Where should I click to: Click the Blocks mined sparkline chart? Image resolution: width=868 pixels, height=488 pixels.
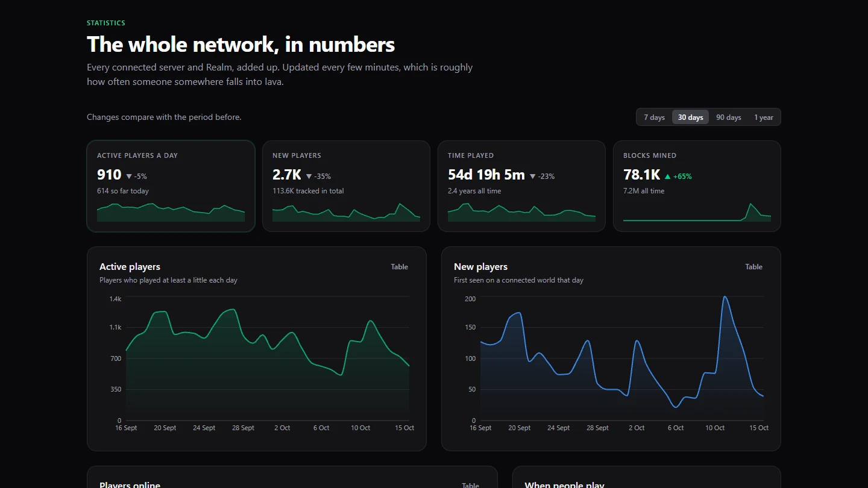(697, 213)
